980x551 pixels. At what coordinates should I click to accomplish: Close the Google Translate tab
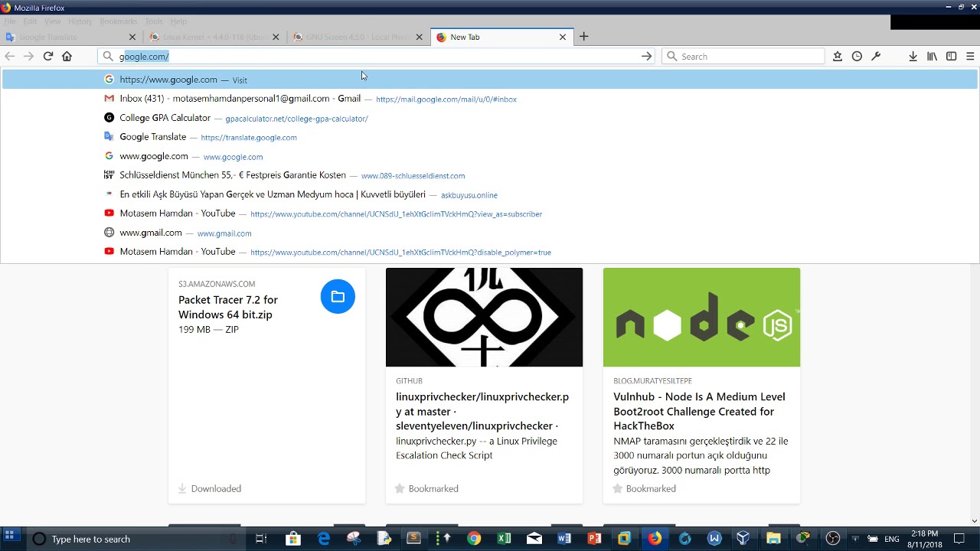[x=132, y=37]
